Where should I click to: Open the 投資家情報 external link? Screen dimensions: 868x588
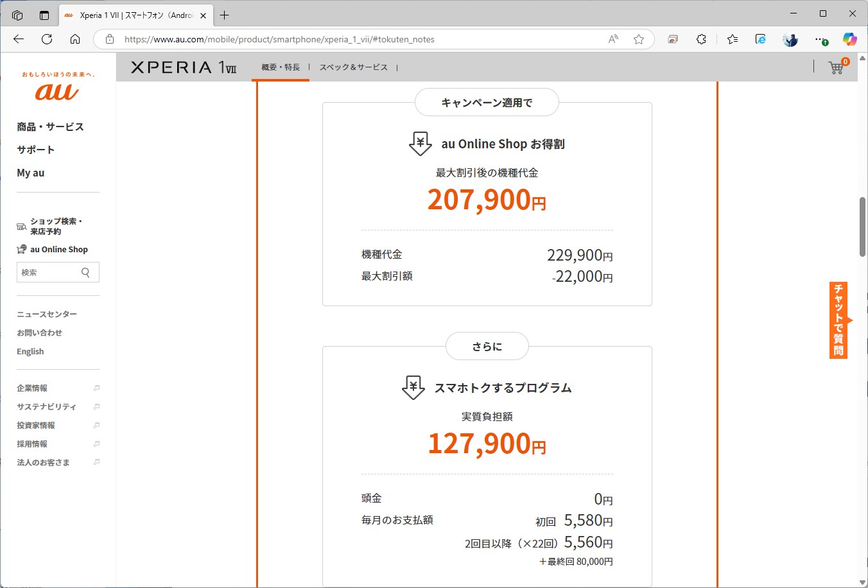coord(35,425)
